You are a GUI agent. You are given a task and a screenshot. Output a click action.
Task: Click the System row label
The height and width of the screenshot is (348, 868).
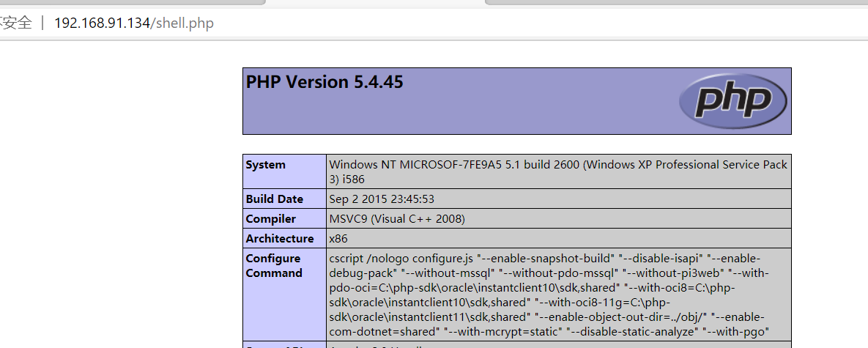(266, 165)
